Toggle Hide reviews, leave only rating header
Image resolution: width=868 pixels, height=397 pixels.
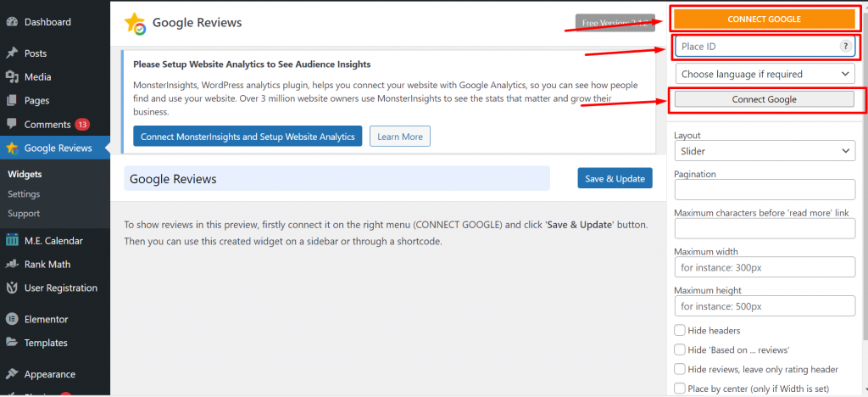(679, 369)
